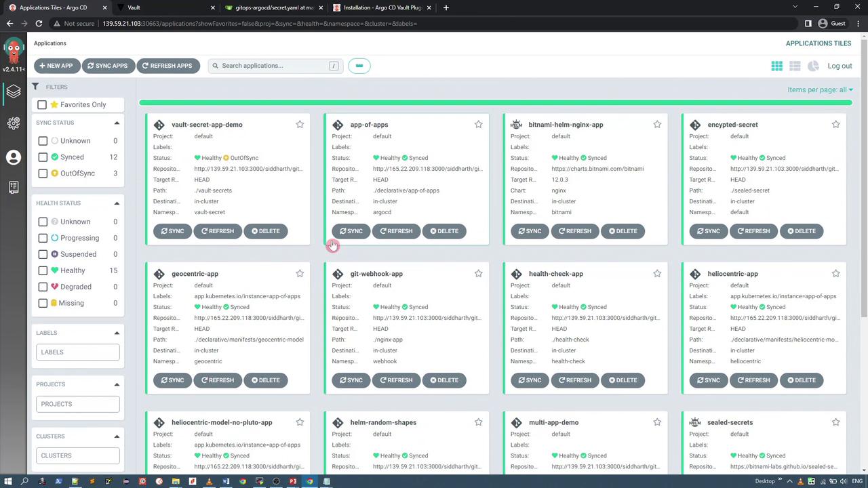The width and height of the screenshot is (868, 488).
Task: Switch to the pie chart summary view
Action: point(813,66)
